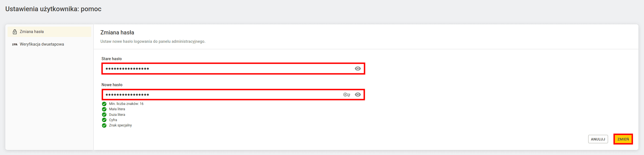This screenshot has width=644, height=155.
Task: Open the Zmiana hasła sidebar section
Action: (x=49, y=32)
